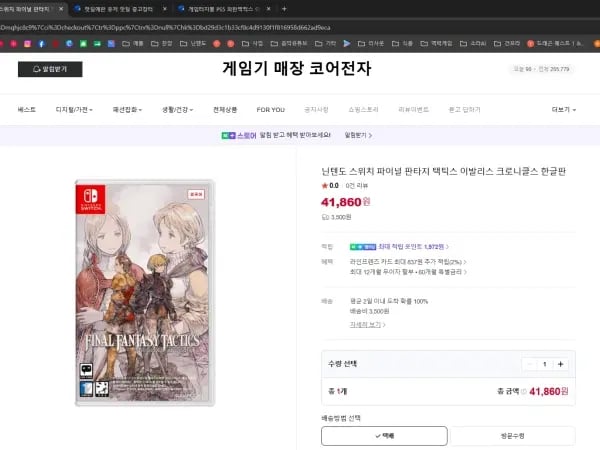The height and width of the screenshot is (450, 600).
Task: Open the 전체상품 menu item
Action: pyautogui.click(x=225, y=109)
